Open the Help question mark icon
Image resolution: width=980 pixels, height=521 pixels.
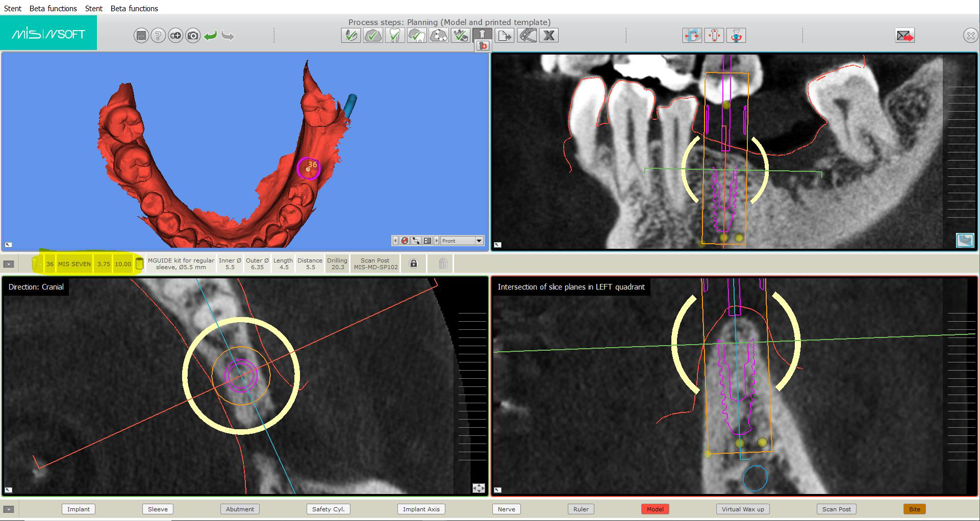click(158, 36)
